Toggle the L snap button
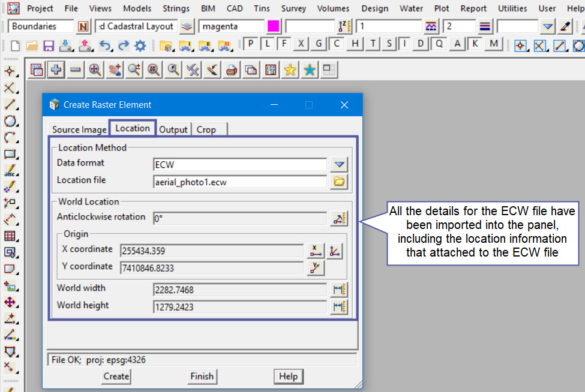Viewport: 585px width, 392px height. [268, 44]
